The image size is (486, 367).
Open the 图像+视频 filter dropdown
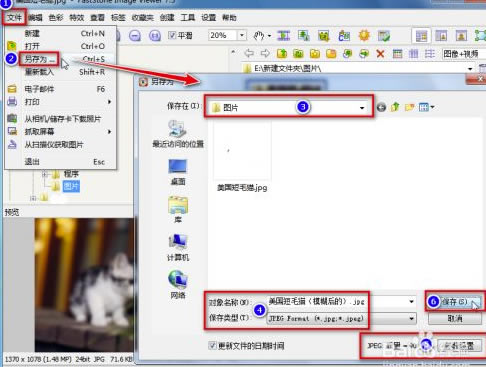(x=464, y=54)
